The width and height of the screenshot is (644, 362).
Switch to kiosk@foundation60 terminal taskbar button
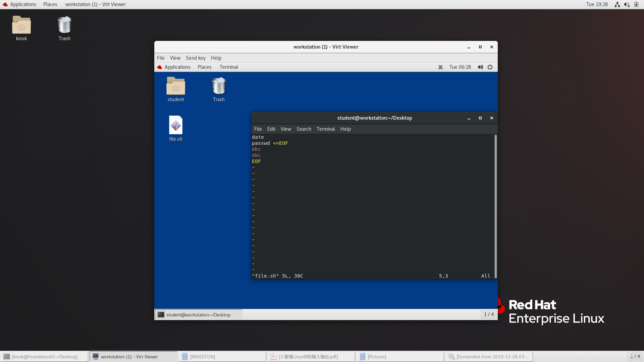[45, 357]
